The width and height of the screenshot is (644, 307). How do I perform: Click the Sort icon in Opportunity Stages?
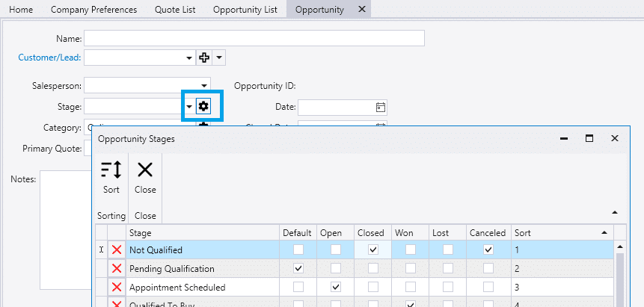pos(111,170)
